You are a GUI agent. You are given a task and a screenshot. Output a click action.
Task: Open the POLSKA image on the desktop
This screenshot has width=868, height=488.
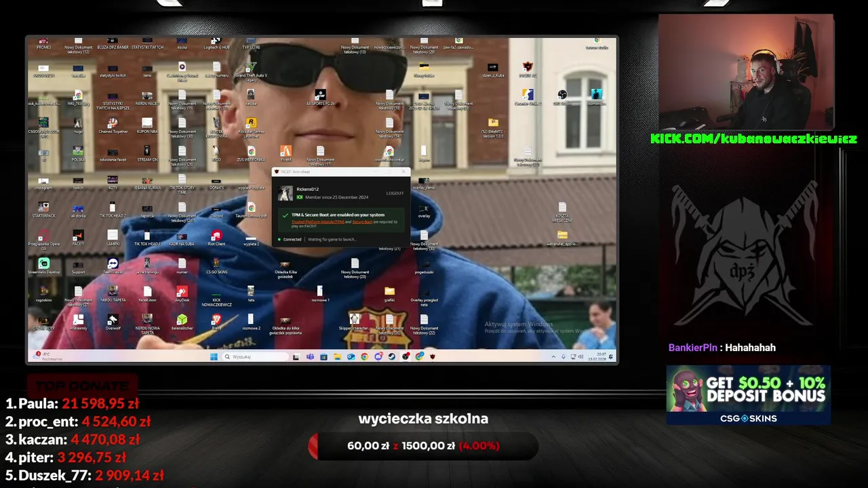(x=78, y=154)
